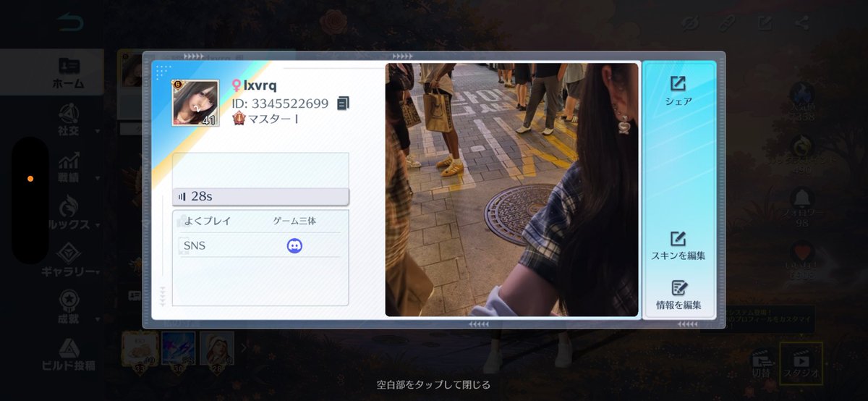
Task: Tap the マスター I rank badge
Action: (x=239, y=119)
